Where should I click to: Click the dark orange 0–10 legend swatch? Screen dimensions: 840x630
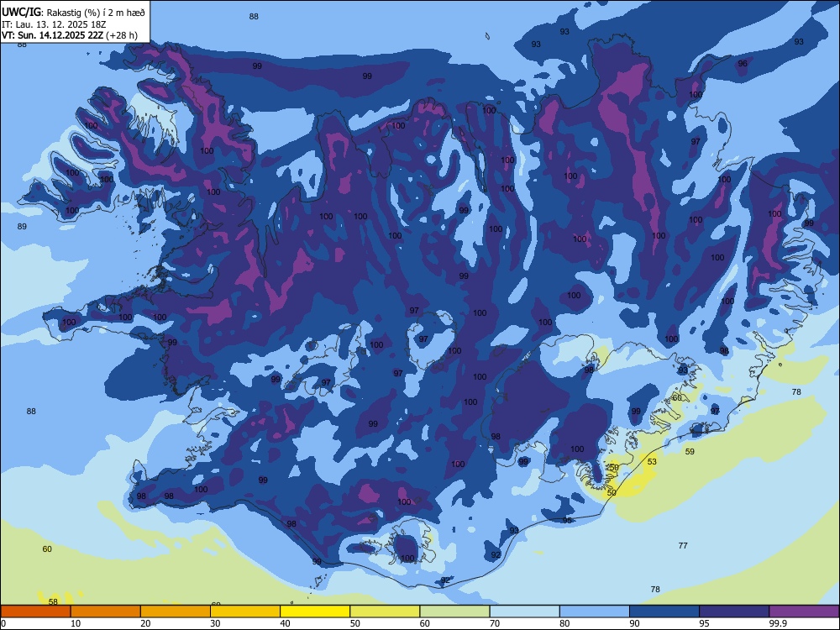tap(35, 612)
